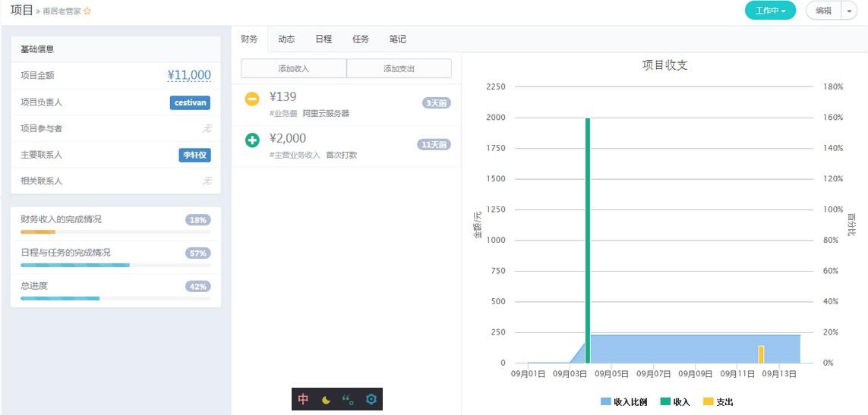Click the ¥11,000 project amount link
The height and width of the screenshot is (415, 868).
click(189, 75)
